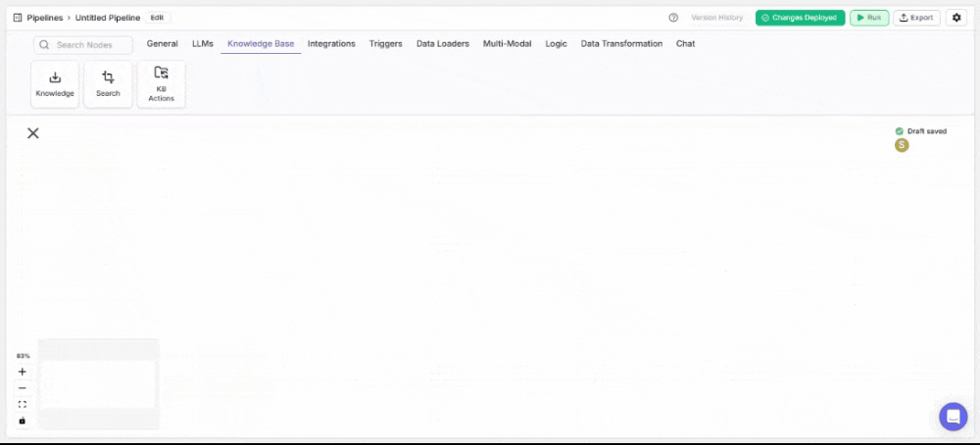Click the user avatar S

[902, 145]
